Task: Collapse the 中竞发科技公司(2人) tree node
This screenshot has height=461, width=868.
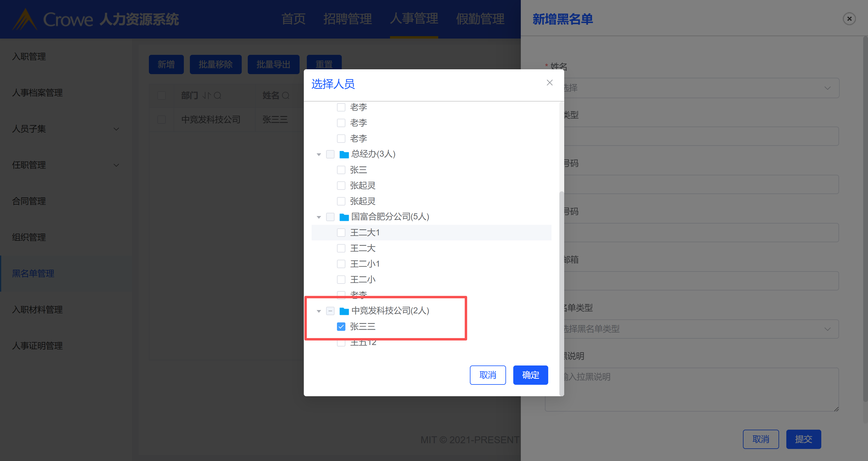Action: pos(319,311)
